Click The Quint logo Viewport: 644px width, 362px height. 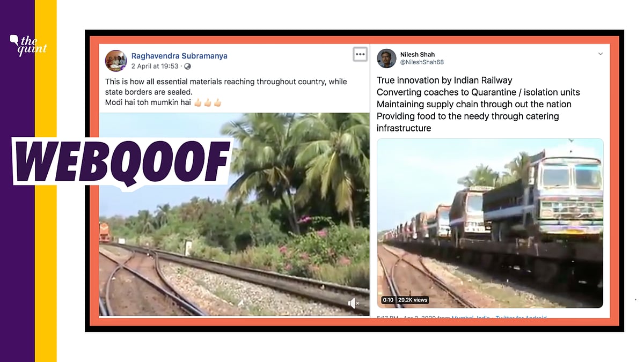28,44
